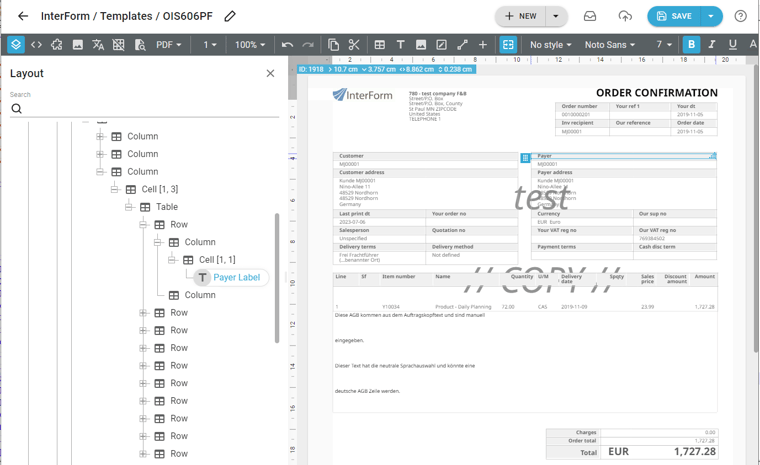This screenshot has width=760, height=465.
Task: Open the font size 7 dropdown
Action: point(664,45)
